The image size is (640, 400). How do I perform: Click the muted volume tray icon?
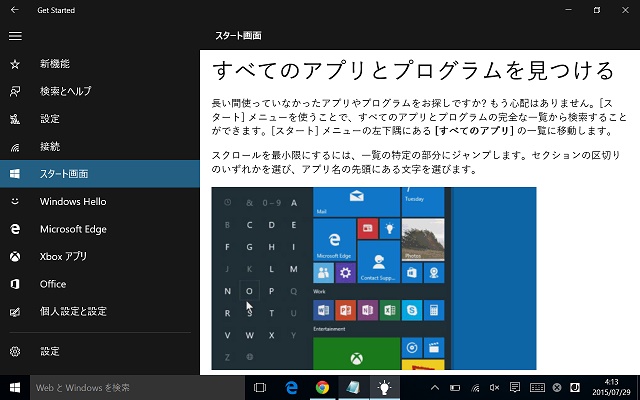click(494, 388)
